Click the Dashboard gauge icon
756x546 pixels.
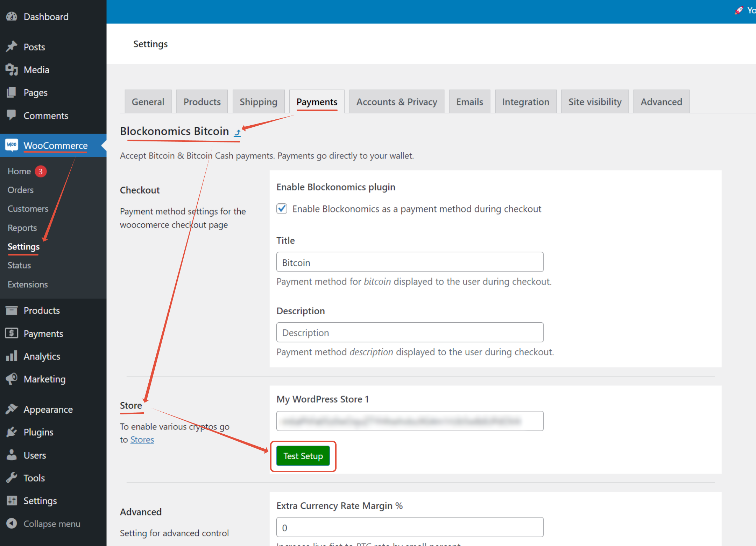(12, 16)
